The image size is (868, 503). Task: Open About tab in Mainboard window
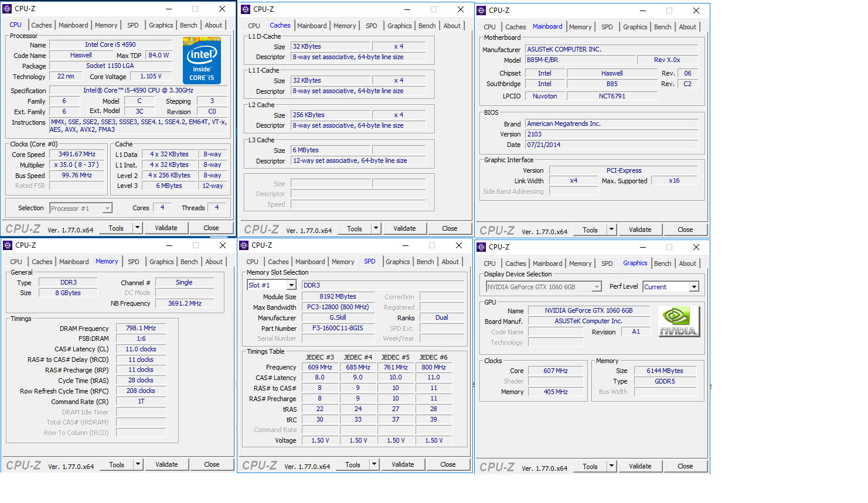click(x=687, y=27)
